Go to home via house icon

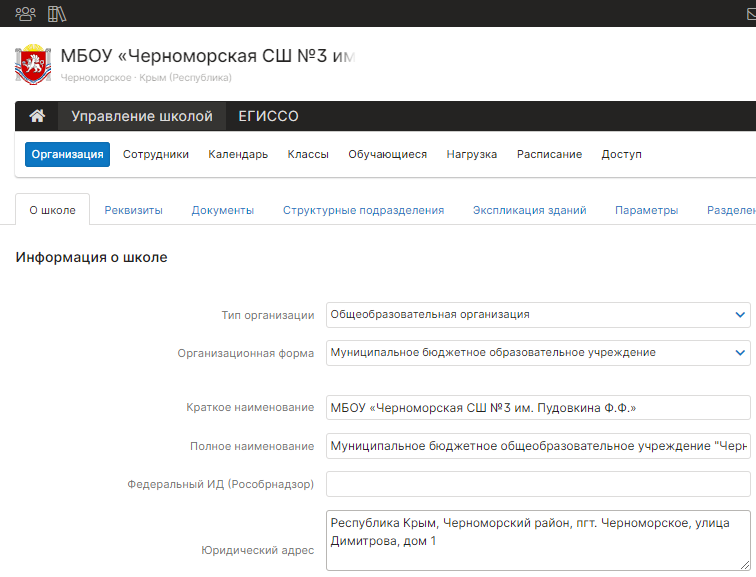(x=37, y=116)
